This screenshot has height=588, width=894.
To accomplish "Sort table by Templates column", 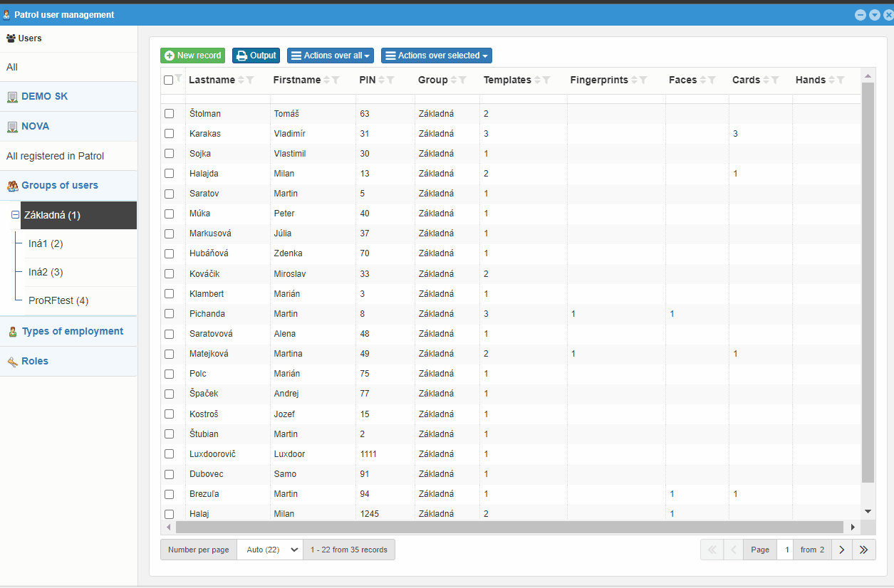I will [x=537, y=80].
